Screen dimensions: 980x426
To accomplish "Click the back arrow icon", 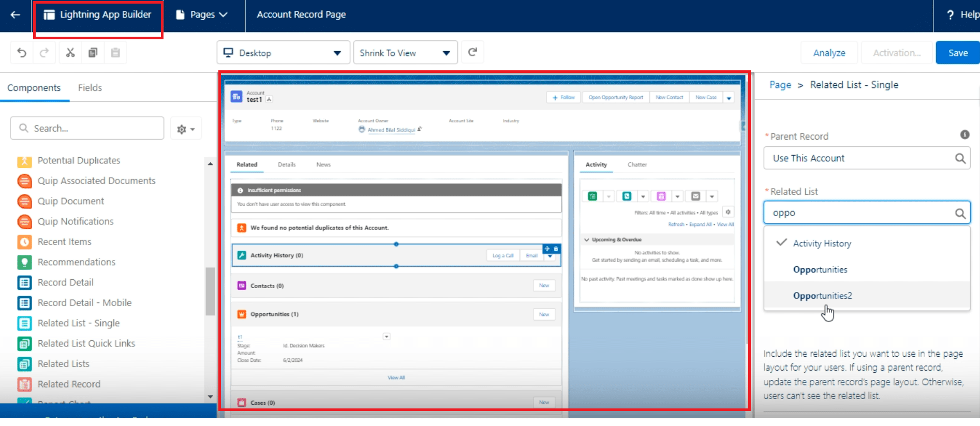I will pos(16,14).
